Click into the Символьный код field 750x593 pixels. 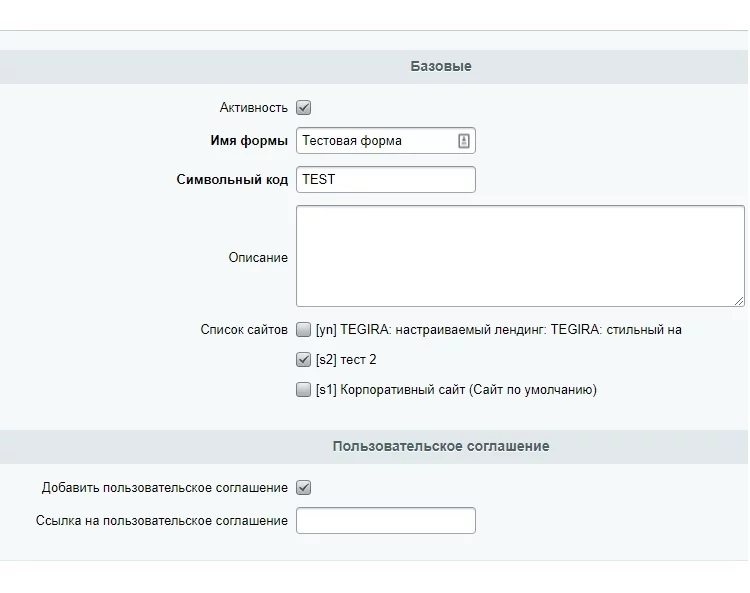click(x=385, y=179)
